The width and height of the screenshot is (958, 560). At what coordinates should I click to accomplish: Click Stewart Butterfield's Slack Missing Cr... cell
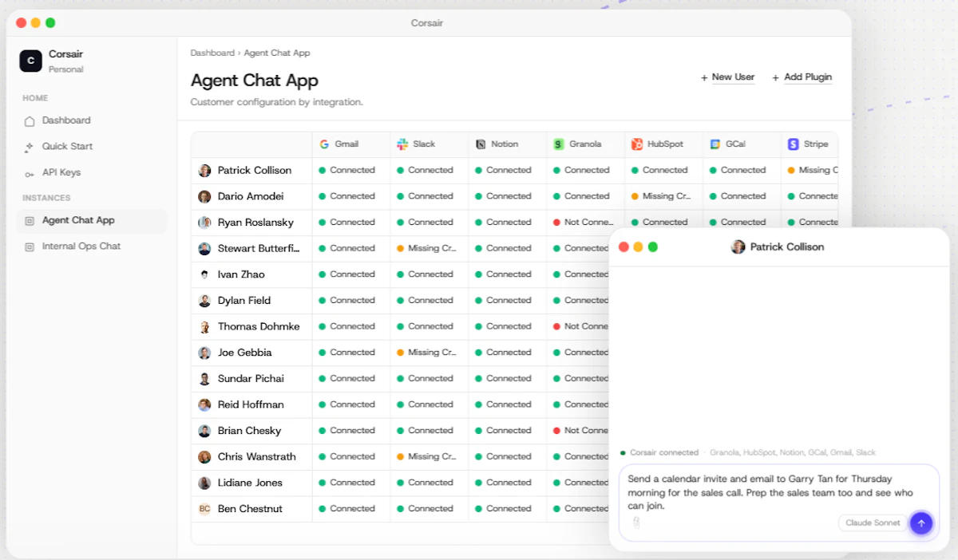tap(430, 249)
